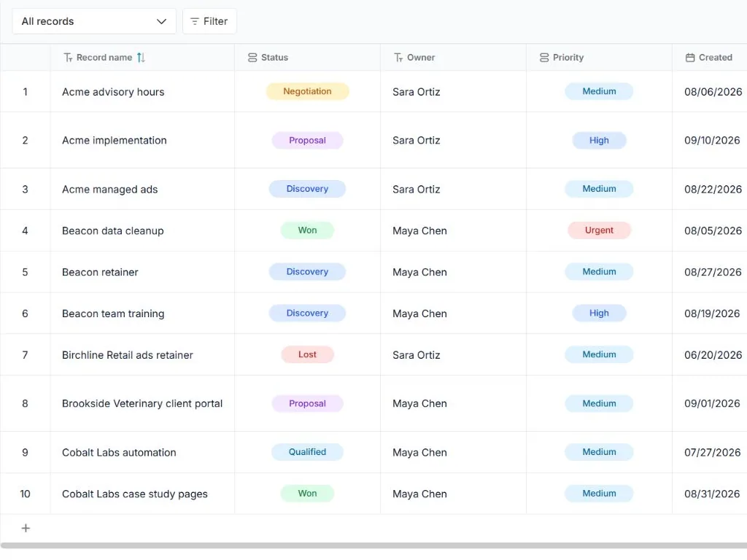Open the Lost status of Birchline Retail ads retainer
The width and height of the screenshot is (747, 560).
click(x=307, y=355)
